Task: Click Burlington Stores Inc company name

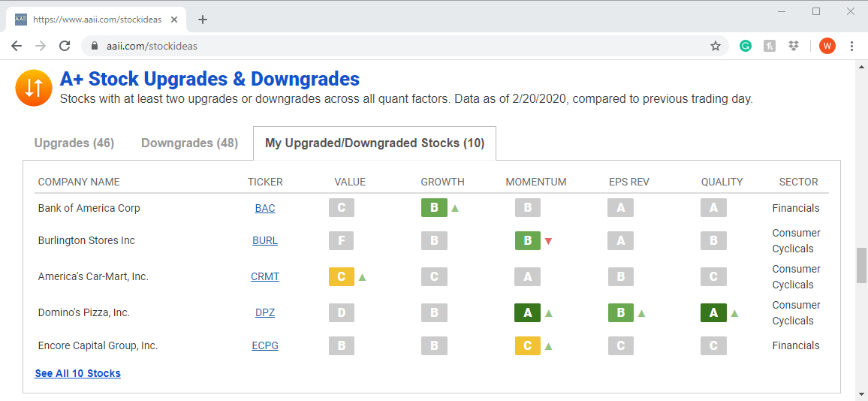Action: [x=86, y=241]
